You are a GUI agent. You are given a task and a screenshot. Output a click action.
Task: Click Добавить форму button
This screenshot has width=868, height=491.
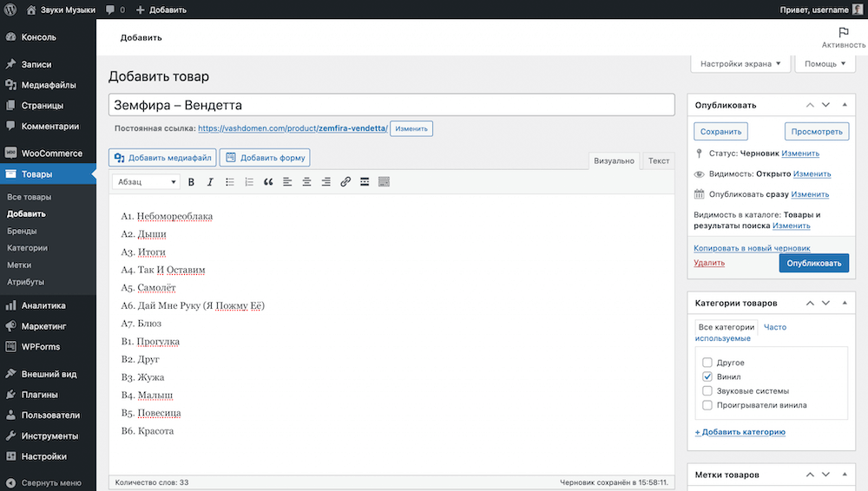coord(265,158)
